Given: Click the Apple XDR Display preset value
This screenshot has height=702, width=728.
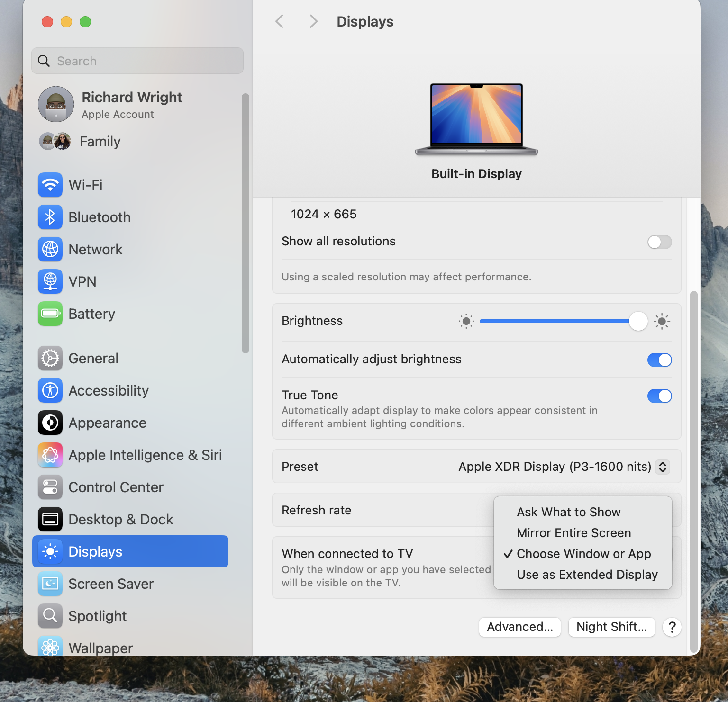Looking at the screenshot, I should [555, 467].
